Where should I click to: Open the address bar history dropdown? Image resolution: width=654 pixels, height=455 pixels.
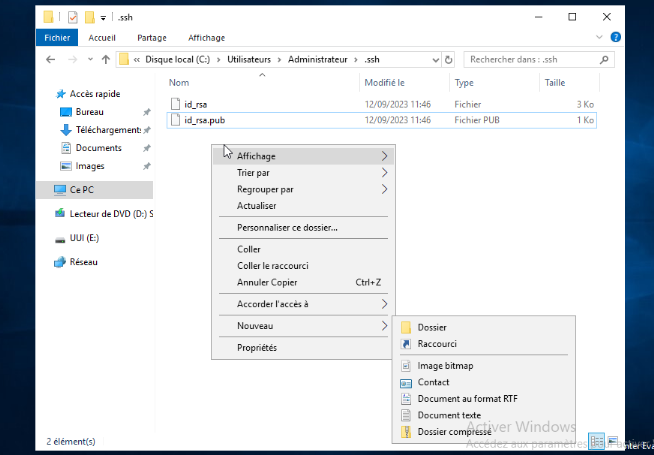[435, 59]
